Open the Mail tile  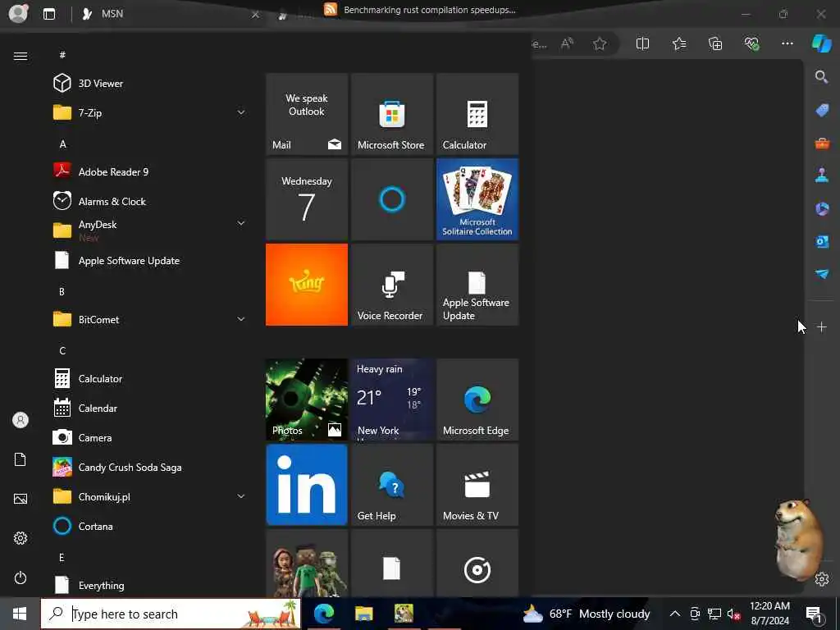(307, 114)
